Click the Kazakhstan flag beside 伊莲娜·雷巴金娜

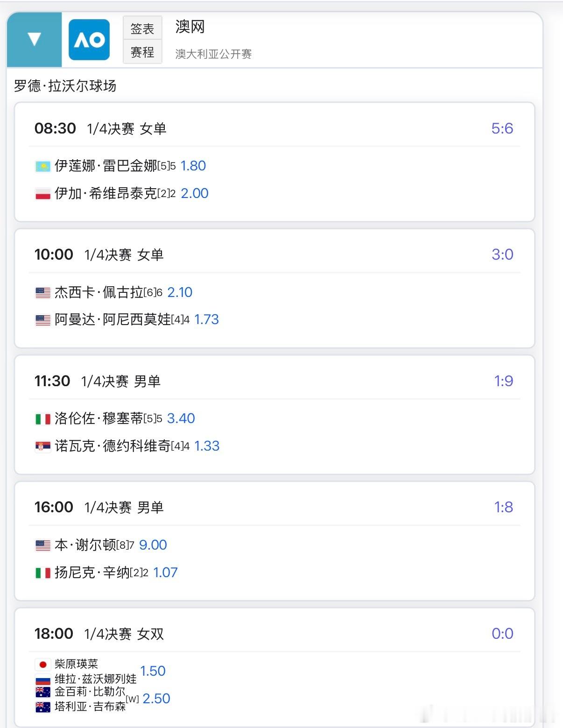pos(43,166)
